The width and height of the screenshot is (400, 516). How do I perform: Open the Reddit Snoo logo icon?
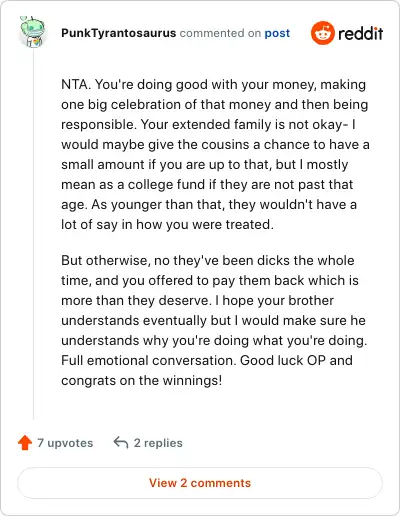coord(322,33)
